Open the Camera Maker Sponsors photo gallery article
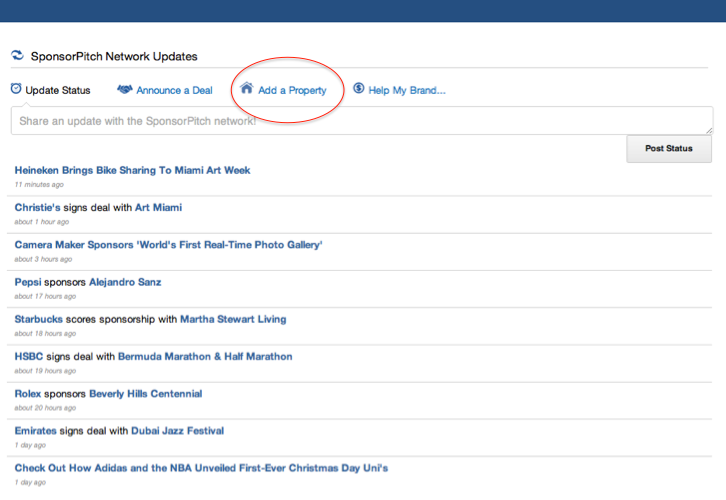Screen dimensions: 726x500 [169, 245]
